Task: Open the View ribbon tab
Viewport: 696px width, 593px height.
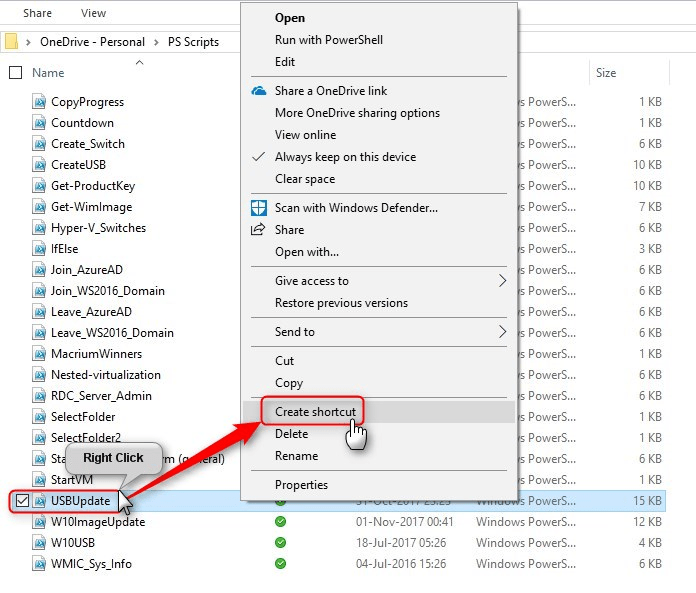Action: click(93, 13)
